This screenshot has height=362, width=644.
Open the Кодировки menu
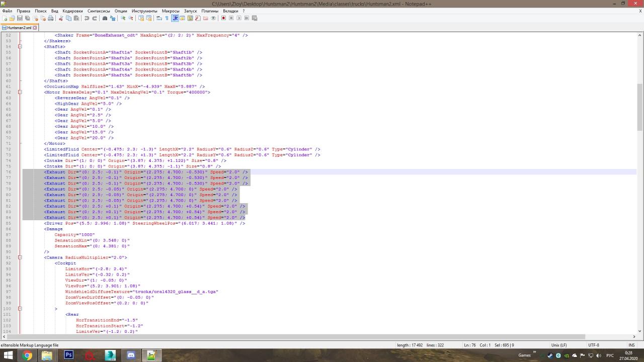pyautogui.click(x=72, y=11)
